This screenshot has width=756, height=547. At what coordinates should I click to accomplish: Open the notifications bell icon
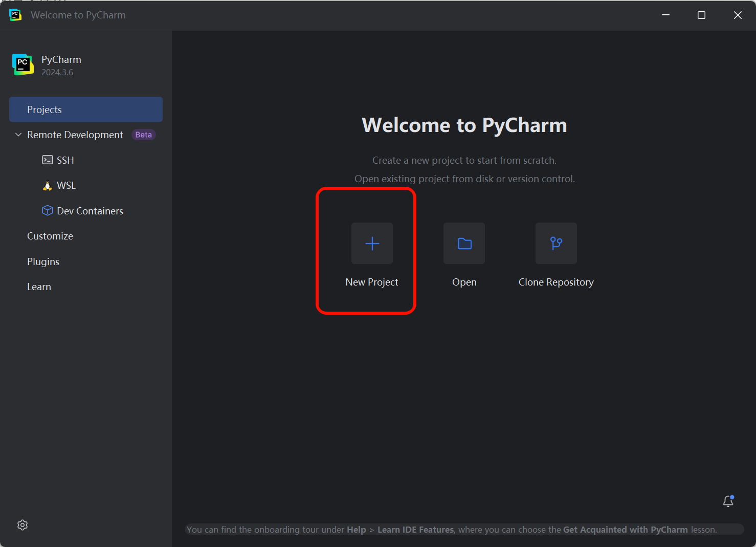(728, 501)
